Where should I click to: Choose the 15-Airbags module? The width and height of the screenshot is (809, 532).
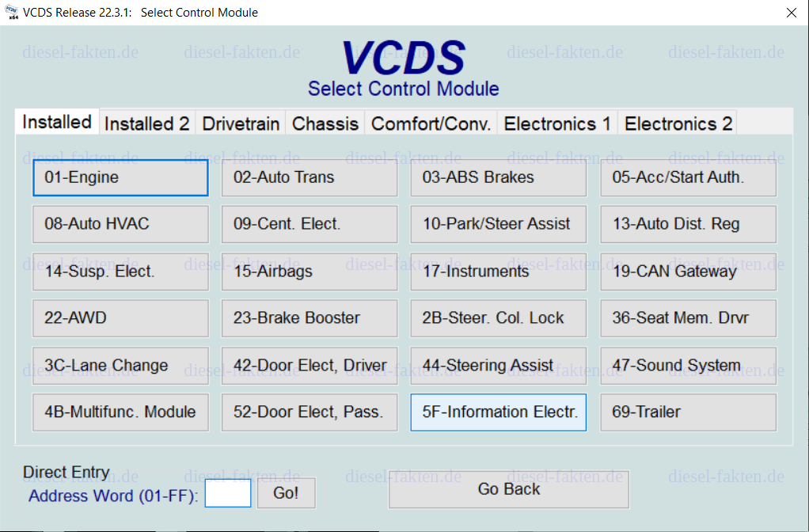(x=310, y=272)
